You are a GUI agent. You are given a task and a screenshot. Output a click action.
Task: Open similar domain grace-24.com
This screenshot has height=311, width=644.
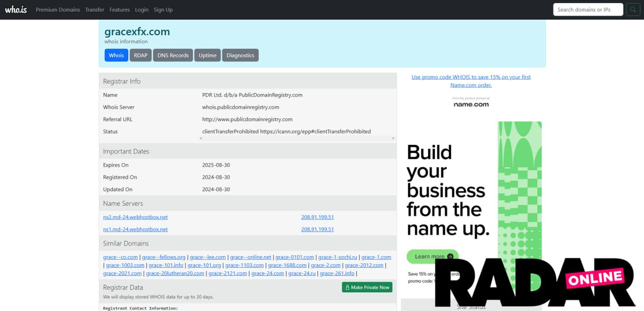(268, 273)
